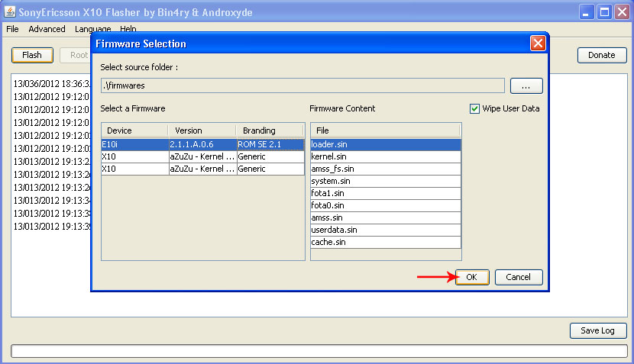Image resolution: width=634 pixels, height=364 pixels.
Task: Open the Language menu
Action: coord(92,29)
